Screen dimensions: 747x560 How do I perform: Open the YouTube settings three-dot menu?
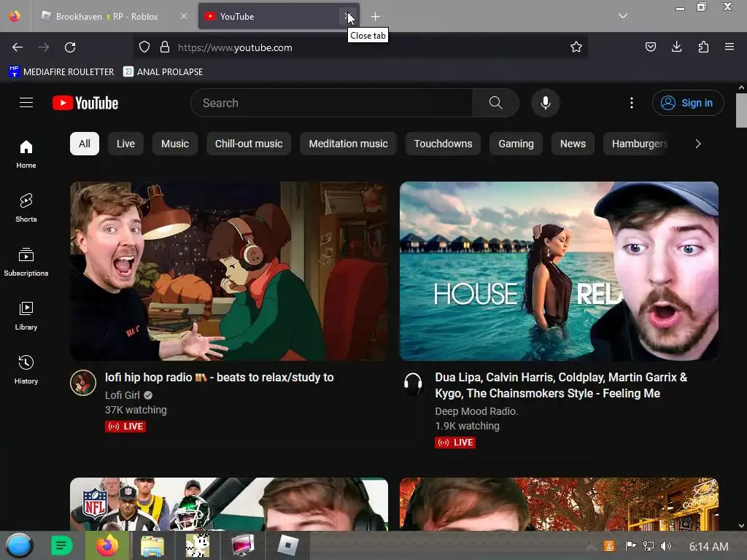(632, 103)
